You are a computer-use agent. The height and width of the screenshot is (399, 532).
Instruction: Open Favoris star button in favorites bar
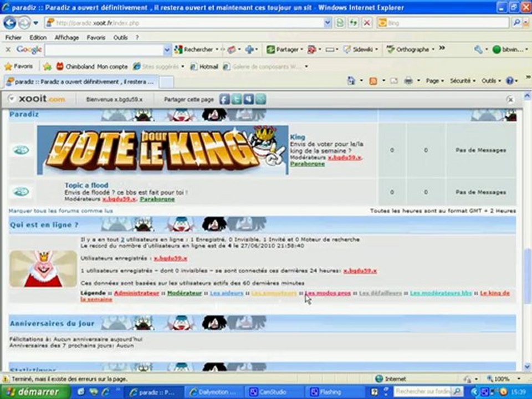[18, 66]
